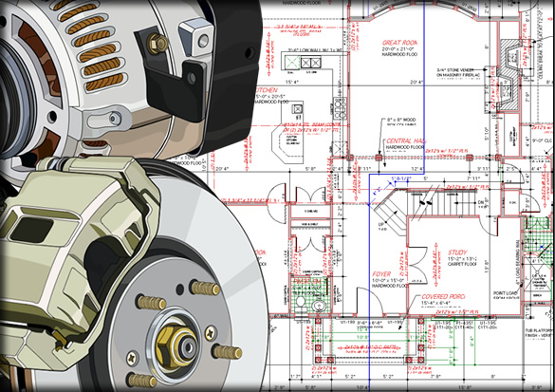Viewport: 555px width, 392px height.
Task: Click the GREAT ROOM label on floor plan
Action: click(399, 43)
